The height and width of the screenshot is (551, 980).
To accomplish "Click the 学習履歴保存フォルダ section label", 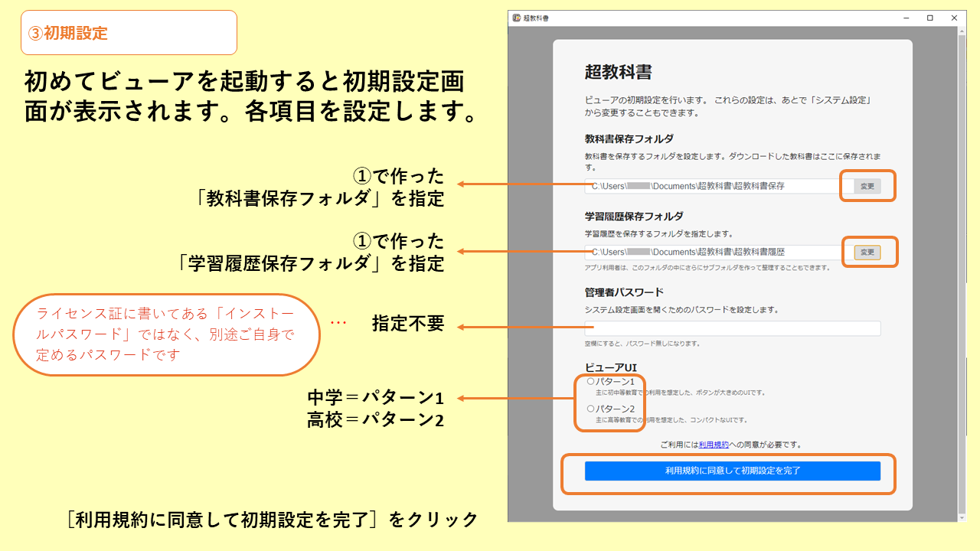I will 634,217.
